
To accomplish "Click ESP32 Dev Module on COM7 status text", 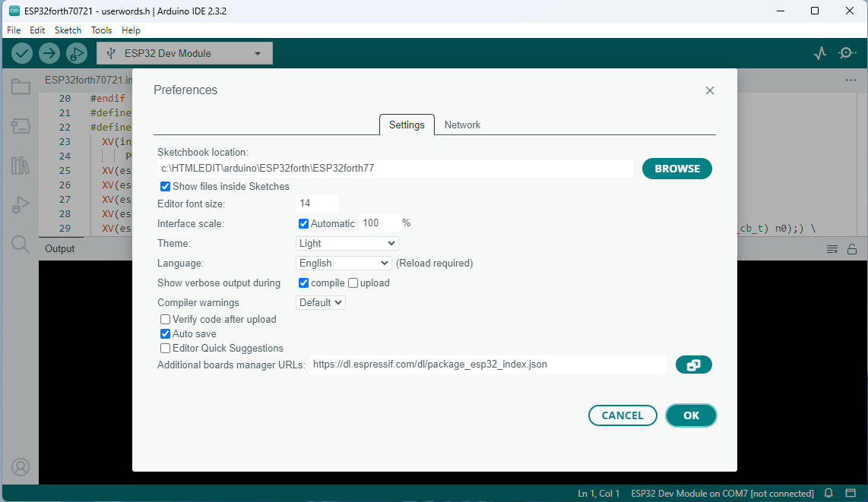I will tap(722, 494).
